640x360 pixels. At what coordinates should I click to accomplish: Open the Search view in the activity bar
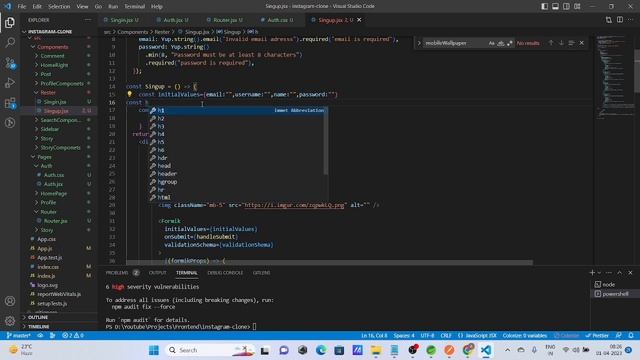10,42
